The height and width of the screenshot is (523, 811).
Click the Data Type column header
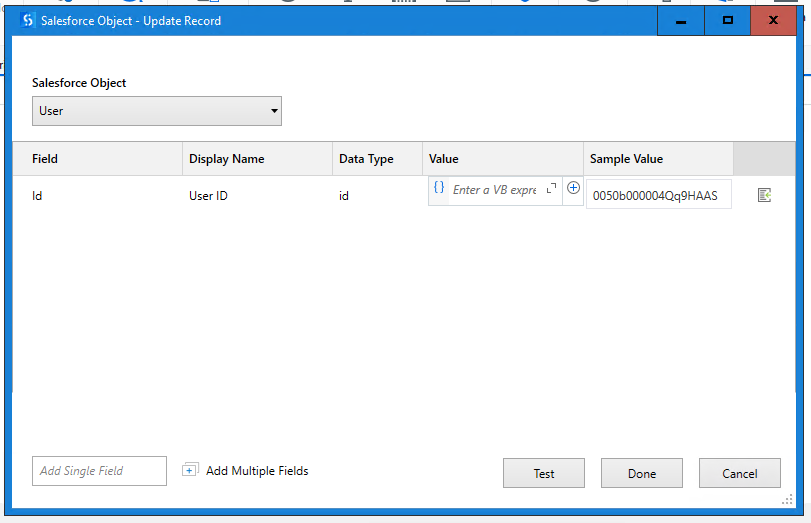[377, 159]
